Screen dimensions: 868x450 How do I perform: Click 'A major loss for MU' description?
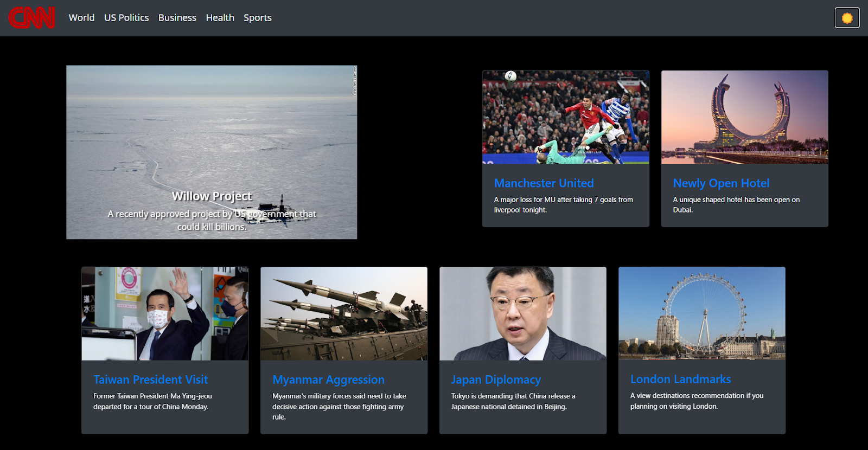563,205
